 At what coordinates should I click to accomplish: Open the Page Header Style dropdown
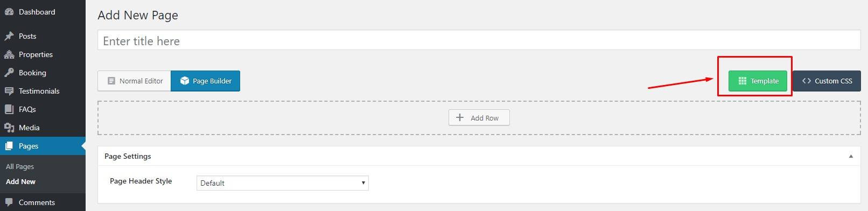(x=283, y=183)
